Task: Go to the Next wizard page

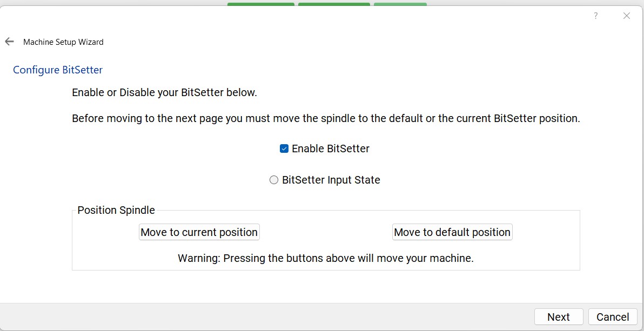Action: 558,317
